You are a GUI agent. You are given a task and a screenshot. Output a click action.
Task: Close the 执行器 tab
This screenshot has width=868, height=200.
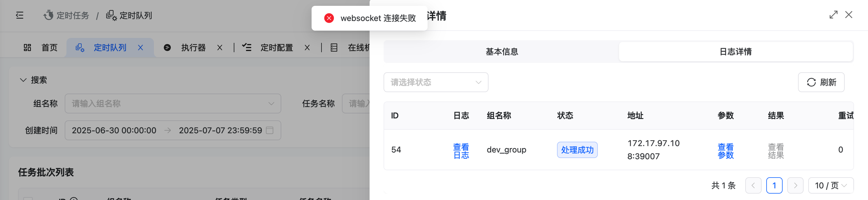point(220,48)
